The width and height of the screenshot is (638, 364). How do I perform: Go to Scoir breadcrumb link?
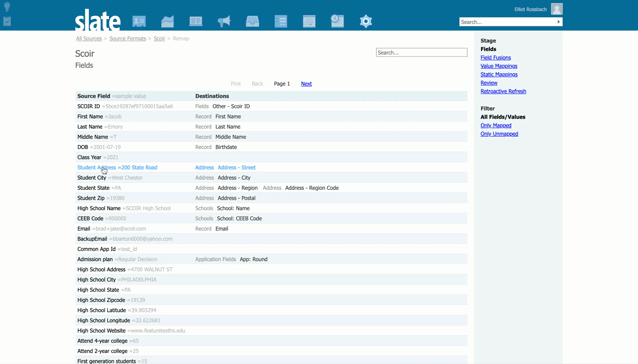tap(160, 39)
